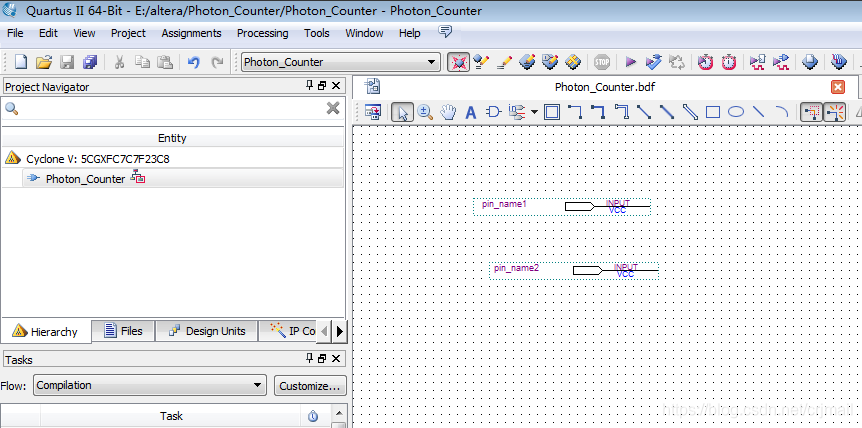Open the Help menu
Screen dimensions: 862x428
pos(410,33)
